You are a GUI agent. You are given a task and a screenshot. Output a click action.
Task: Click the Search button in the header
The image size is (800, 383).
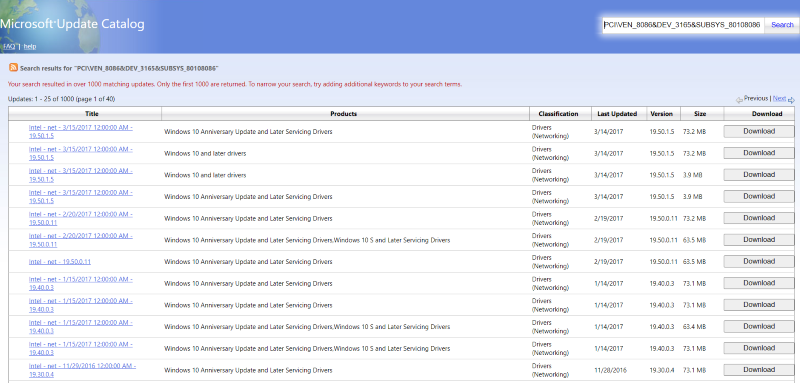pos(782,24)
